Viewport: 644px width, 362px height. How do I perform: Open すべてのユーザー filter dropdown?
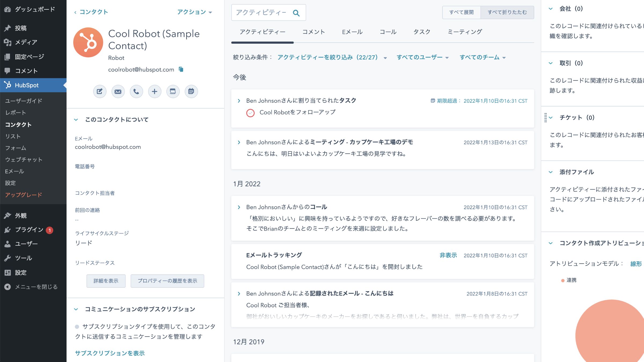(423, 57)
